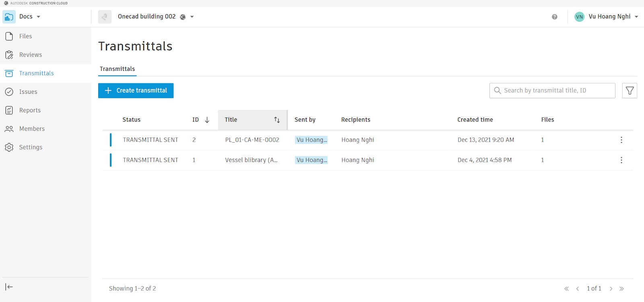Open more options for Vessel blibrary row
The width and height of the screenshot is (644, 302).
[621, 160]
